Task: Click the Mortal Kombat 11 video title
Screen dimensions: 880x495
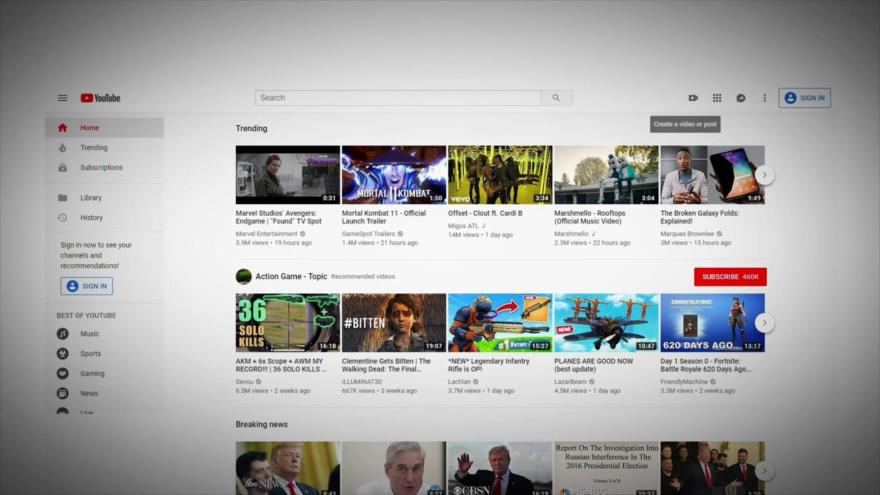Action: (384, 217)
